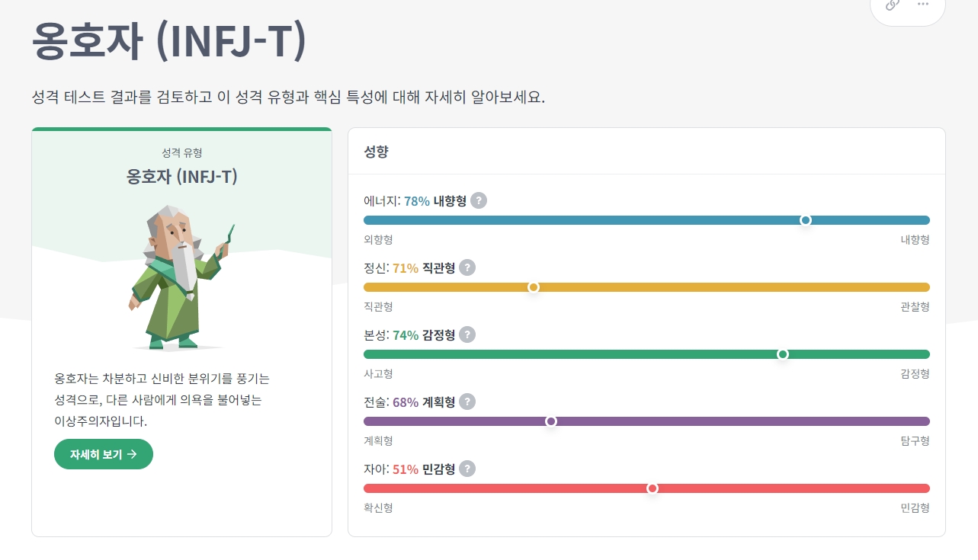Viewport: 978px width, 560px height.
Task: Click the help icon next to 직관형
Action: [467, 267]
